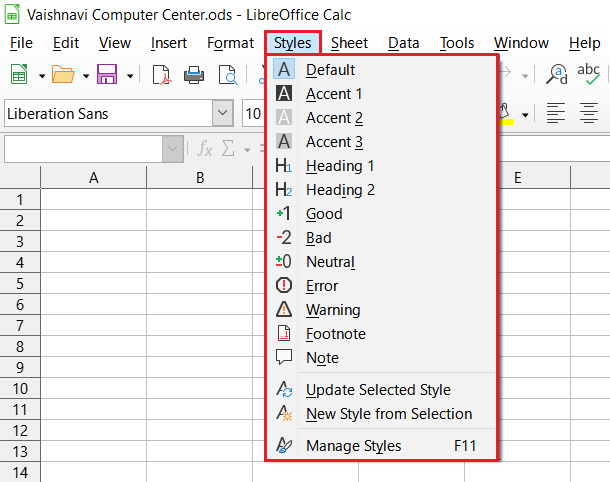
Task: Click the Align Left icon
Action: pos(556,113)
